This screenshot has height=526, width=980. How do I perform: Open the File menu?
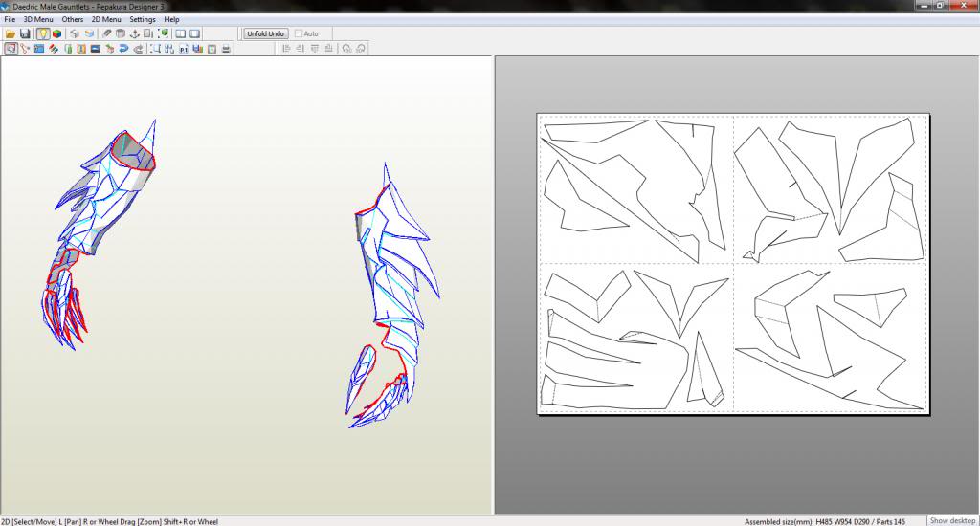(x=10, y=19)
